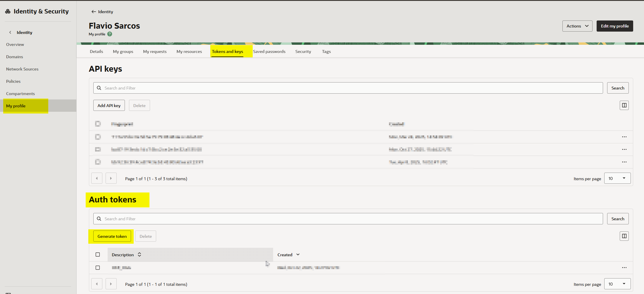Click the back arrow next to Identity breadcrumb
Image resolution: width=644 pixels, height=294 pixels.
[x=94, y=12]
